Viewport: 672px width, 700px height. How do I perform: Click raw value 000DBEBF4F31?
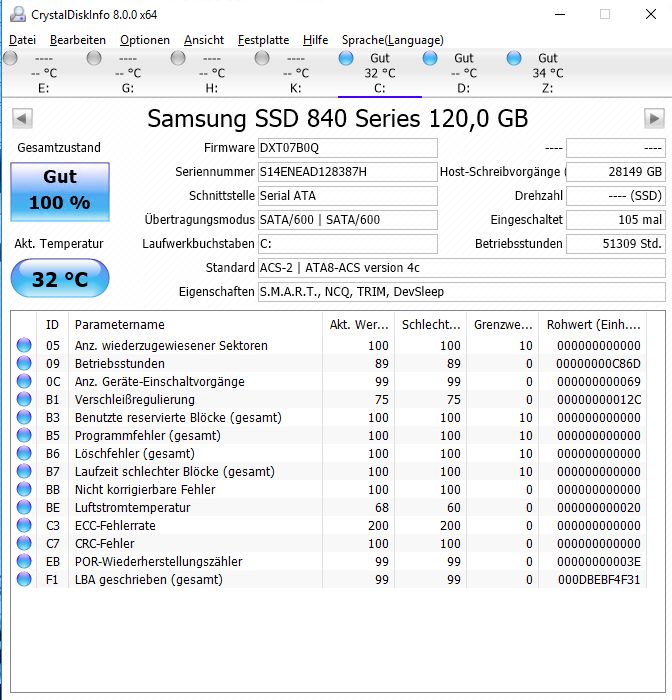pos(599,579)
